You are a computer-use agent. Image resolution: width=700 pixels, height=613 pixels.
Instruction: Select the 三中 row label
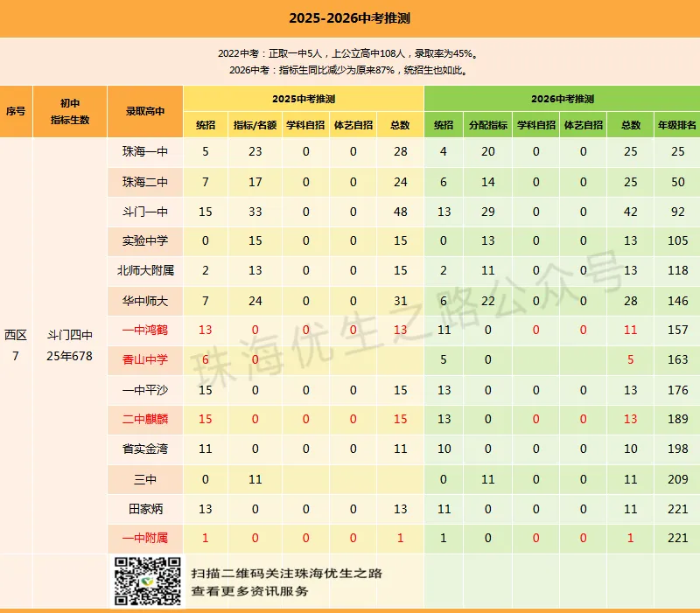point(145,479)
